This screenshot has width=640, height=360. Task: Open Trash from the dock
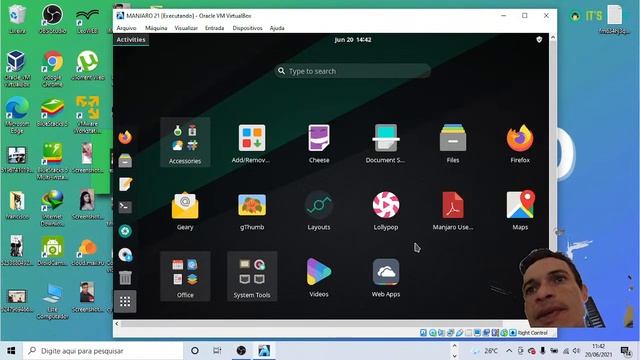click(125, 278)
